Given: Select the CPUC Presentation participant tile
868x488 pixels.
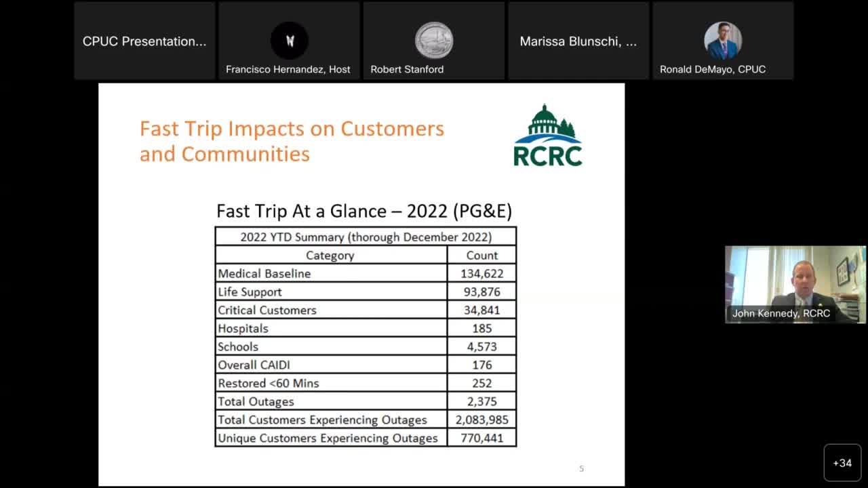Looking at the screenshot, I should (144, 41).
